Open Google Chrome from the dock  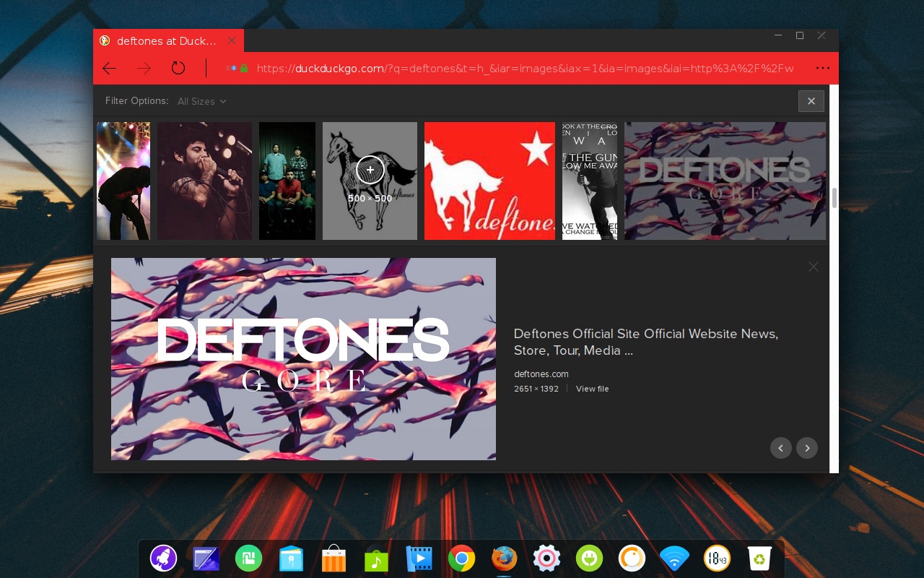(462, 558)
